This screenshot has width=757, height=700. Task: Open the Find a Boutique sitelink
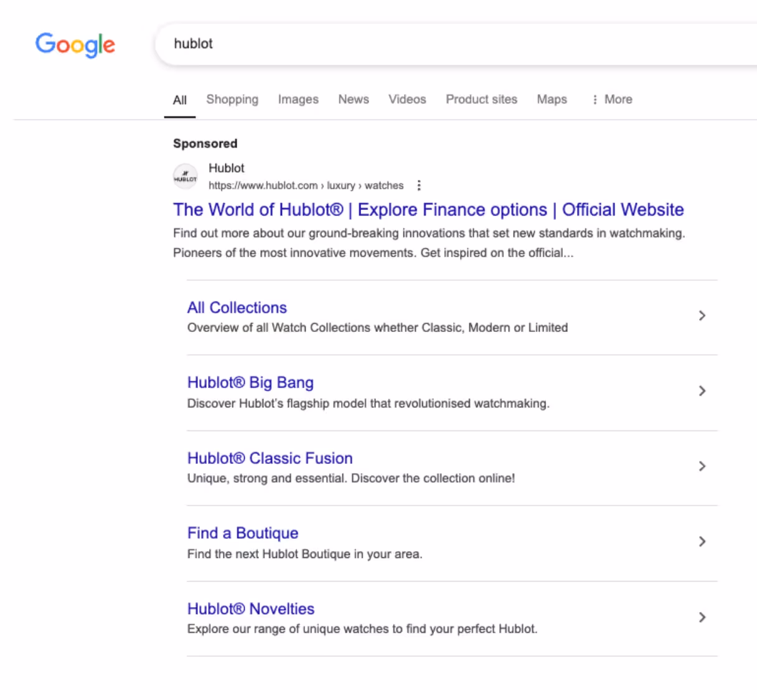coord(243,533)
